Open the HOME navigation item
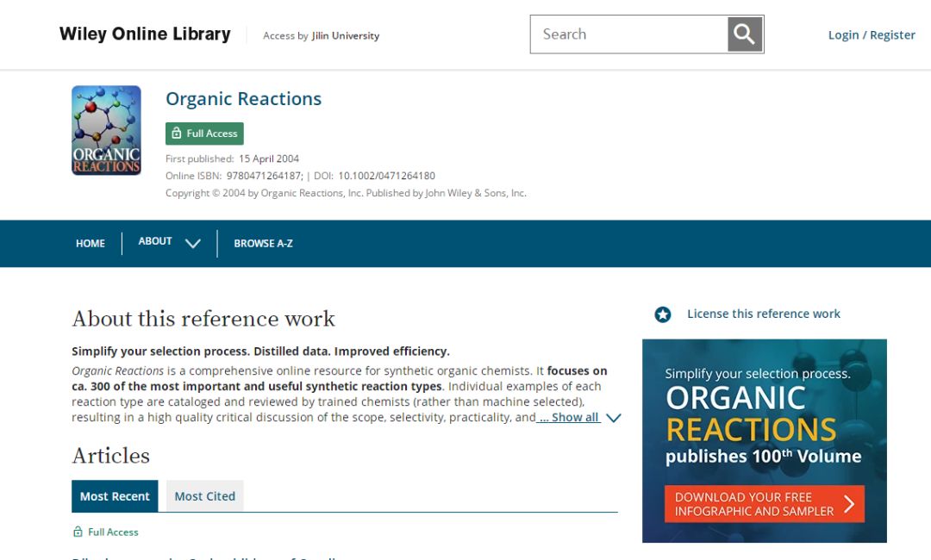This screenshot has height=560, width=931. pos(91,244)
